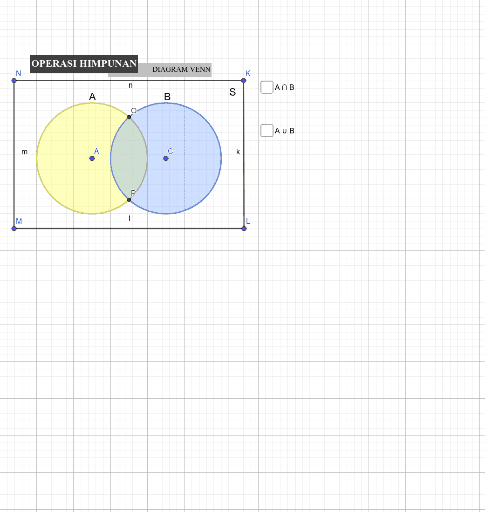The height and width of the screenshot is (512, 485).
Task: Select blue corner point M
Action: tap(14, 228)
